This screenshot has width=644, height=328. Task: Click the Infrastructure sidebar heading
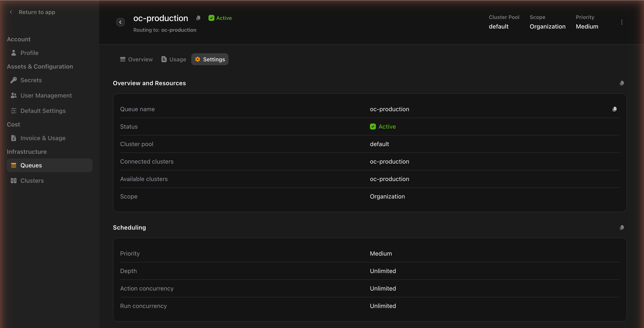click(x=27, y=152)
